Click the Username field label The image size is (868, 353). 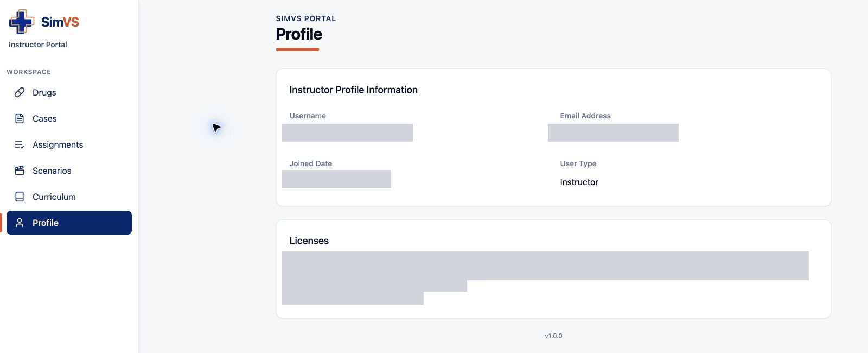point(308,116)
